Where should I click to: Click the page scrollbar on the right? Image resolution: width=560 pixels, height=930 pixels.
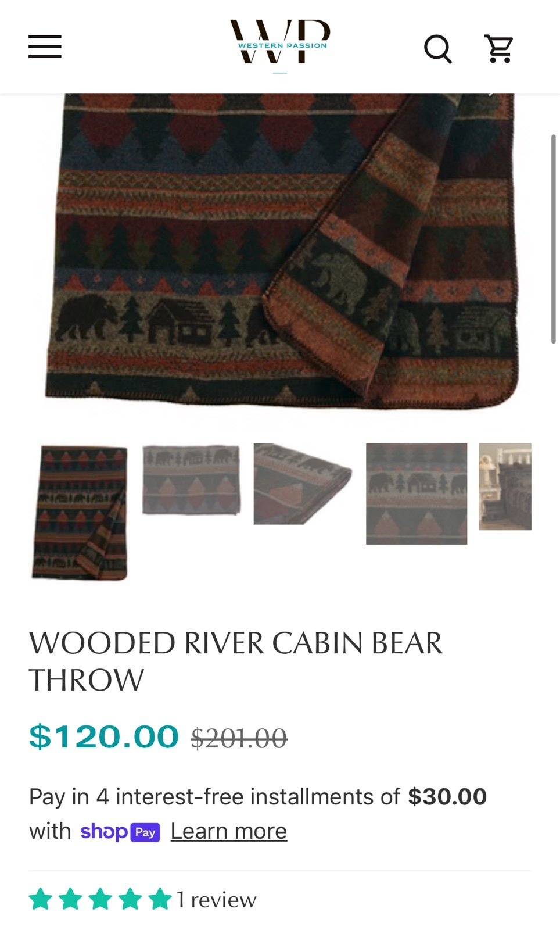click(554, 239)
